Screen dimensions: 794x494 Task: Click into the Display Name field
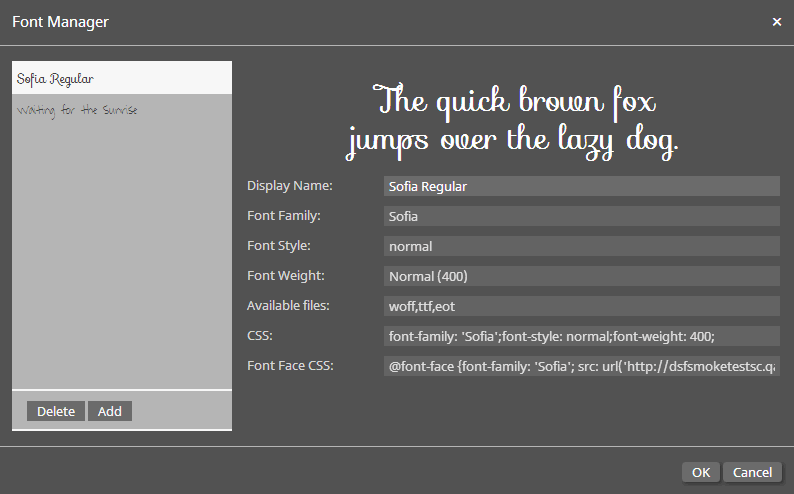(x=580, y=186)
